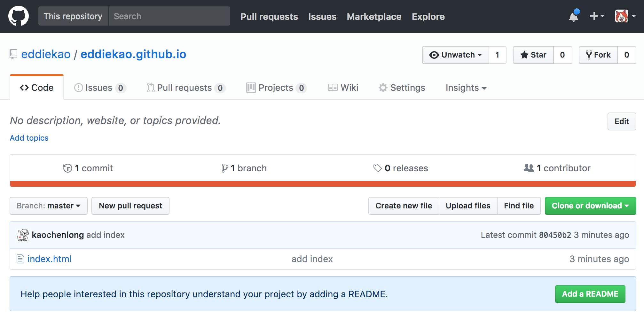Click the branch icon next to 1 branch
644x319 pixels.
pos(224,168)
